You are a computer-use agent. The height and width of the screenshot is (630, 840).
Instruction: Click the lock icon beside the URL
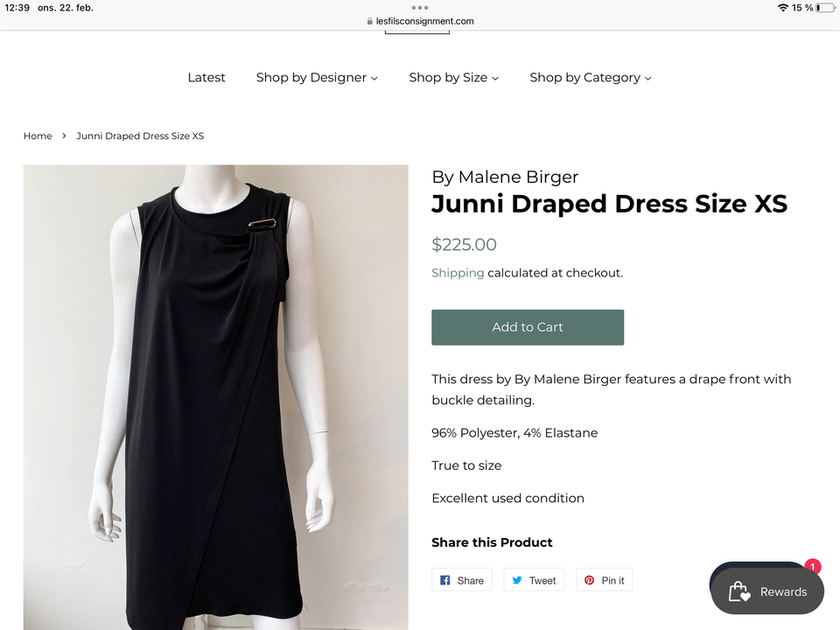coord(369,21)
